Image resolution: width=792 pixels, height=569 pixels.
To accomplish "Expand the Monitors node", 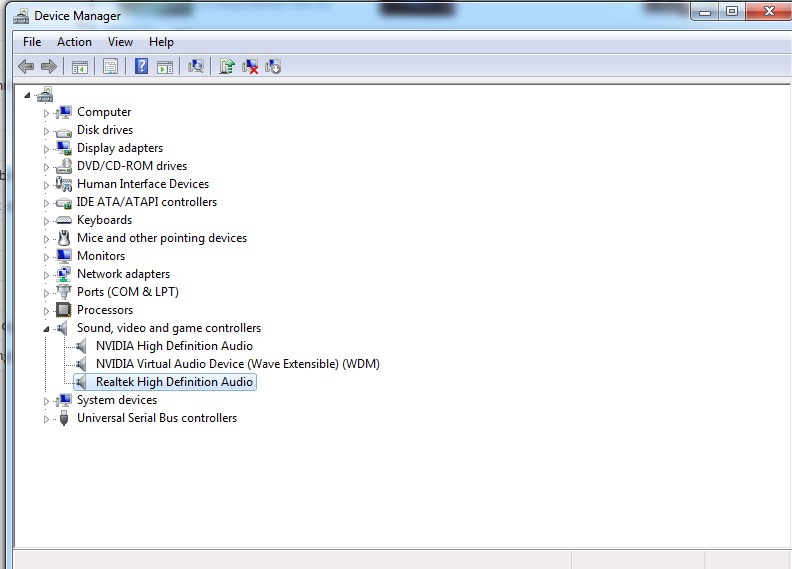I will click(x=46, y=257).
